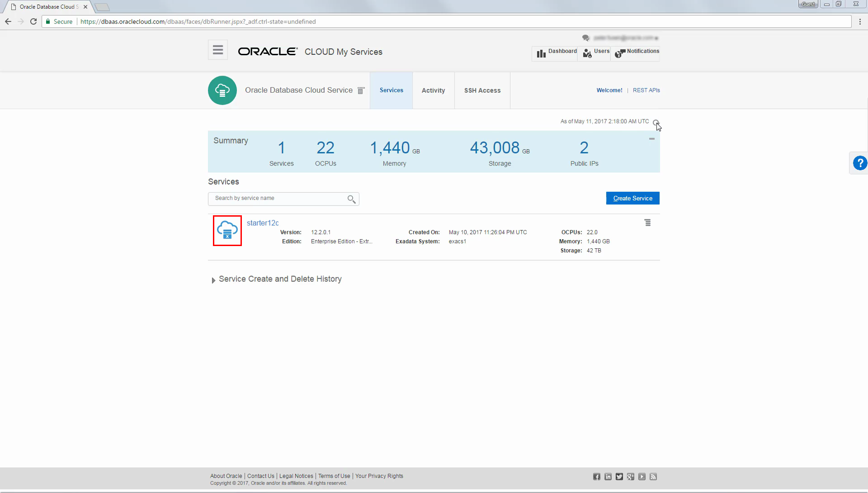Click the YouTube footer icon

642,477
